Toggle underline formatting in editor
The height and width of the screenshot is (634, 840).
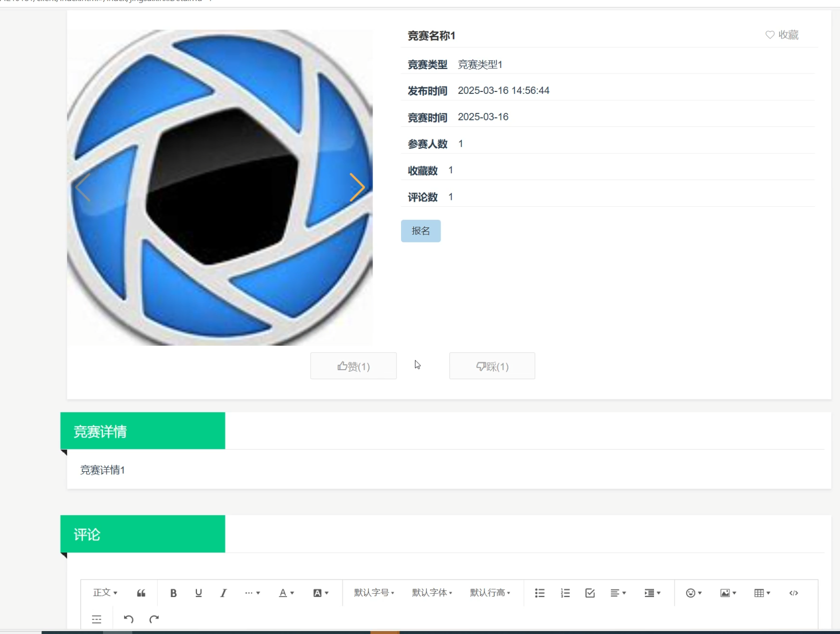pyautogui.click(x=198, y=593)
